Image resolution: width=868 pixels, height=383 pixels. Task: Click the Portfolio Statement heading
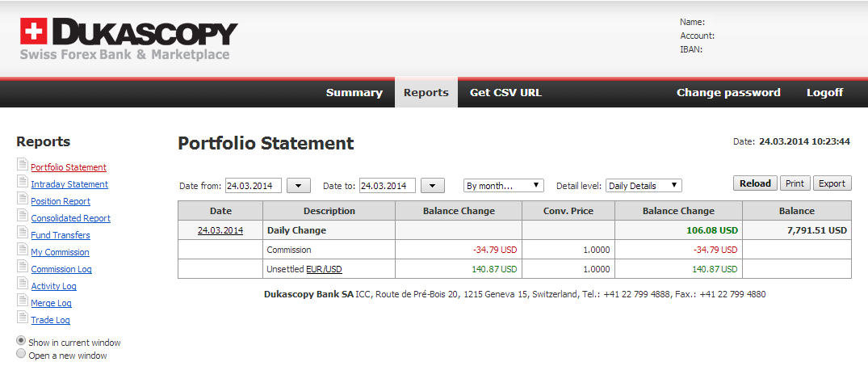coord(266,144)
